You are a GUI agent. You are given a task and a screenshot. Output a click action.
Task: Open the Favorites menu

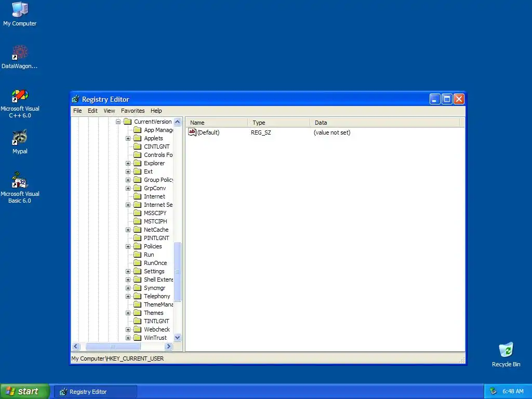tap(132, 111)
